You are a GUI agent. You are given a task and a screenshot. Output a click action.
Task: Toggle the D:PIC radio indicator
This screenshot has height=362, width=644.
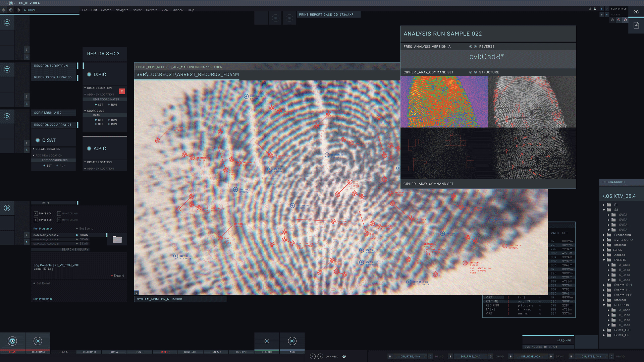[x=89, y=74]
